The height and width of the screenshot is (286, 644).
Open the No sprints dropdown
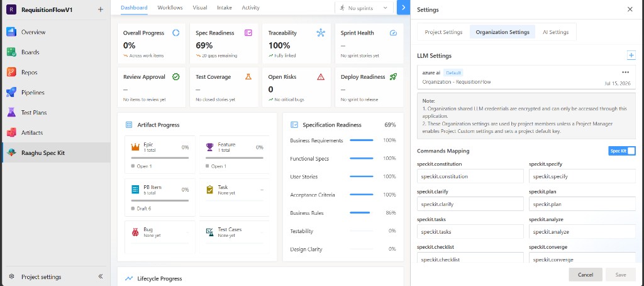[x=364, y=8]
